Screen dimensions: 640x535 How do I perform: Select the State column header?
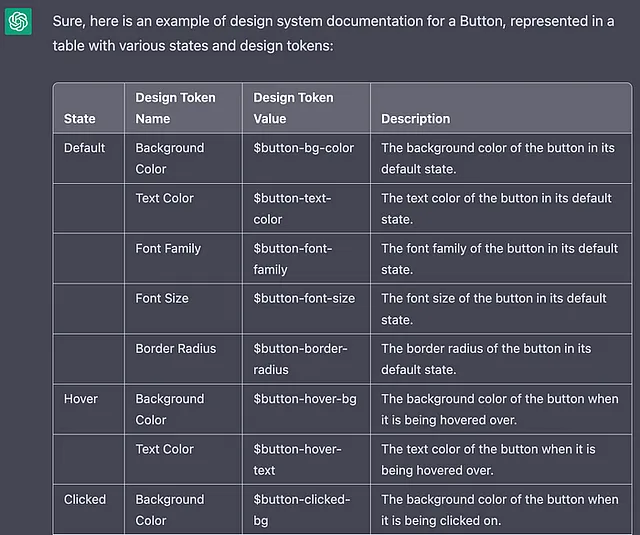89,108
